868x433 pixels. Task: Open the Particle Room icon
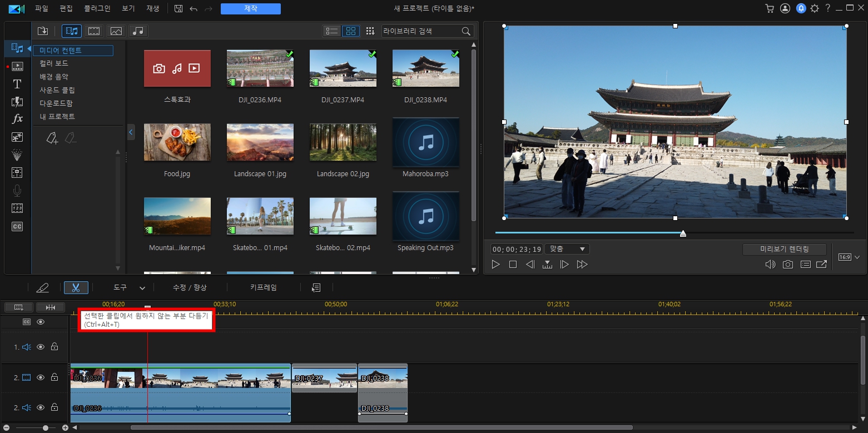tap(17, 155)
